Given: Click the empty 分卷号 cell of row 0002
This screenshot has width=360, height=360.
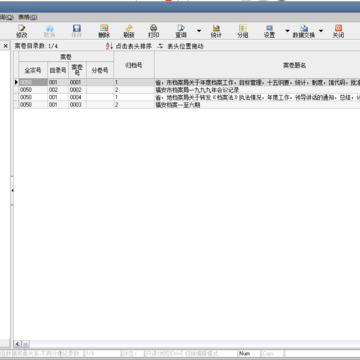Looking at the screenshot, I should (x=100, y=90).
